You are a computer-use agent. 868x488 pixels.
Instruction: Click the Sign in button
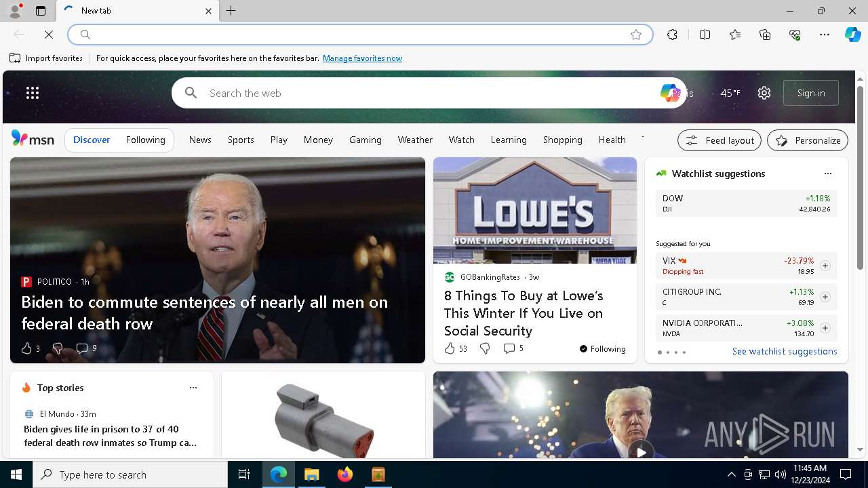coord(811,93)
